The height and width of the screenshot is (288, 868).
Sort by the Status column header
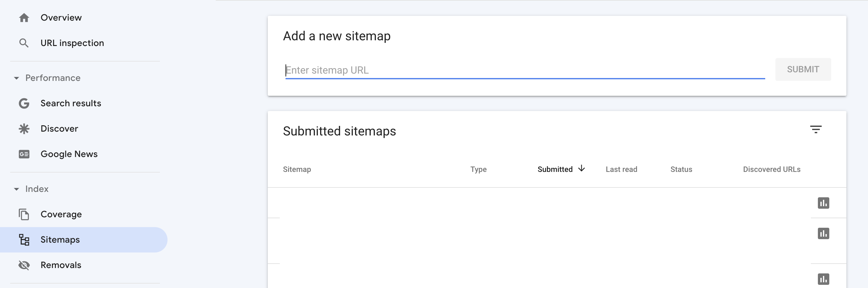pos(681,169)
